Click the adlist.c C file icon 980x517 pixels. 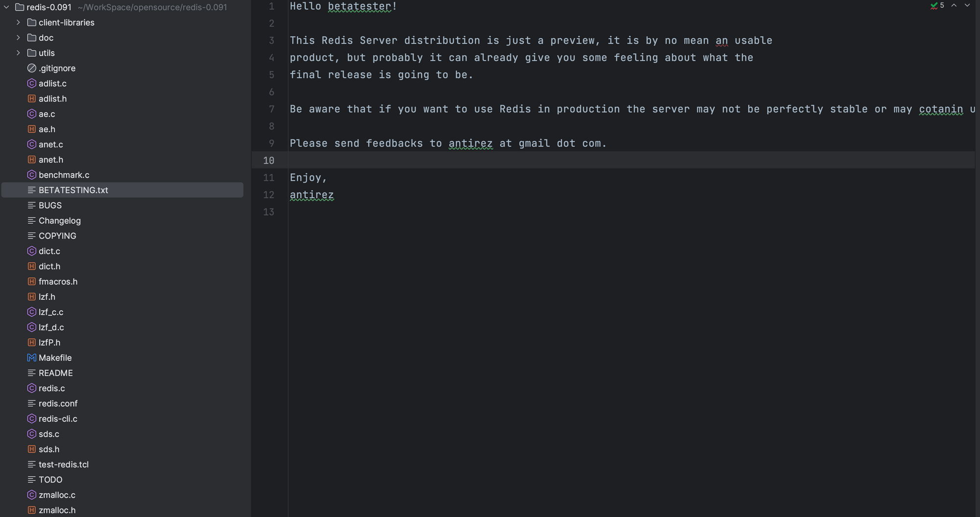point(32,83)
